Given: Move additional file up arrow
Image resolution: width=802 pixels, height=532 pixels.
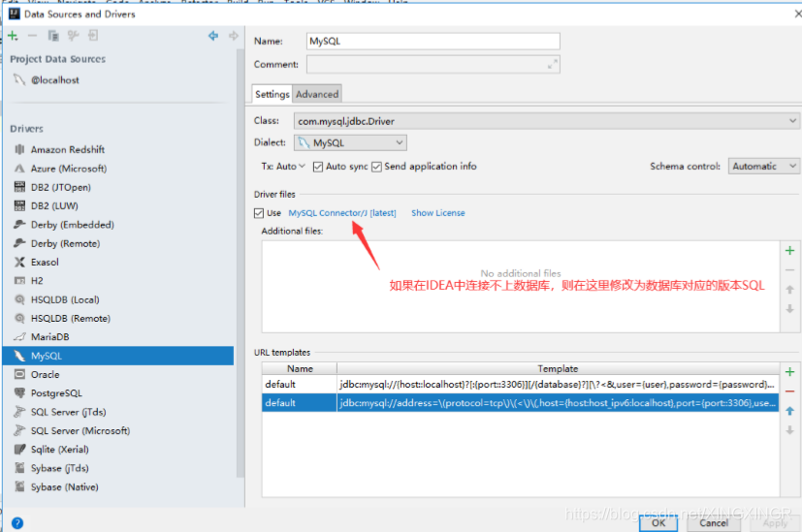Looking at the screenshot, I should tap(789, 289).
